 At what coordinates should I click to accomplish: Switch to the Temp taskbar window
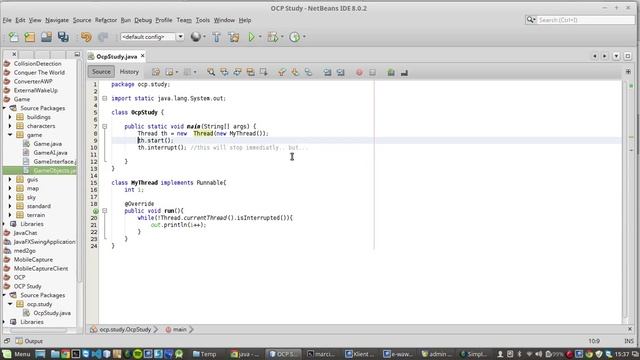tap(204, 354)
